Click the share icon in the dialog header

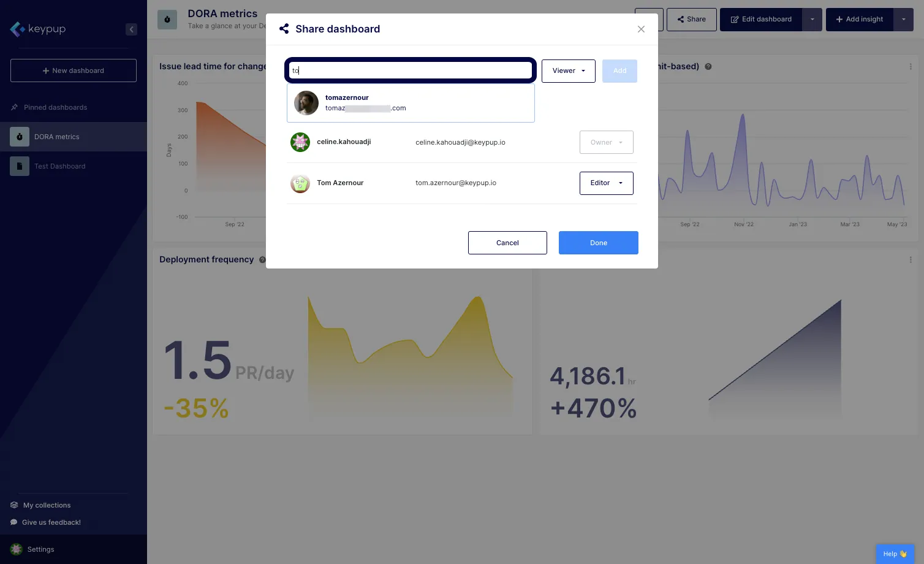[284, 29]
